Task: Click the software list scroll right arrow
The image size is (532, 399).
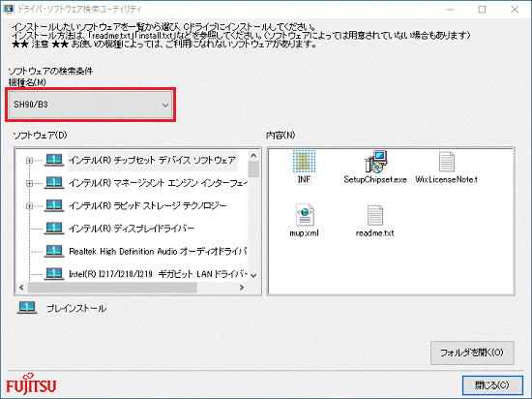Action: [242, 288]
